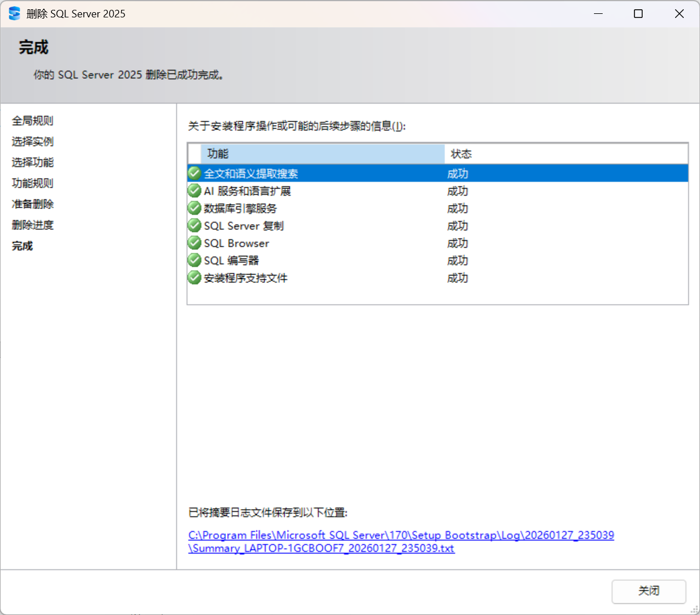Click the SQL Server title bar app icon

pos(14,13)
